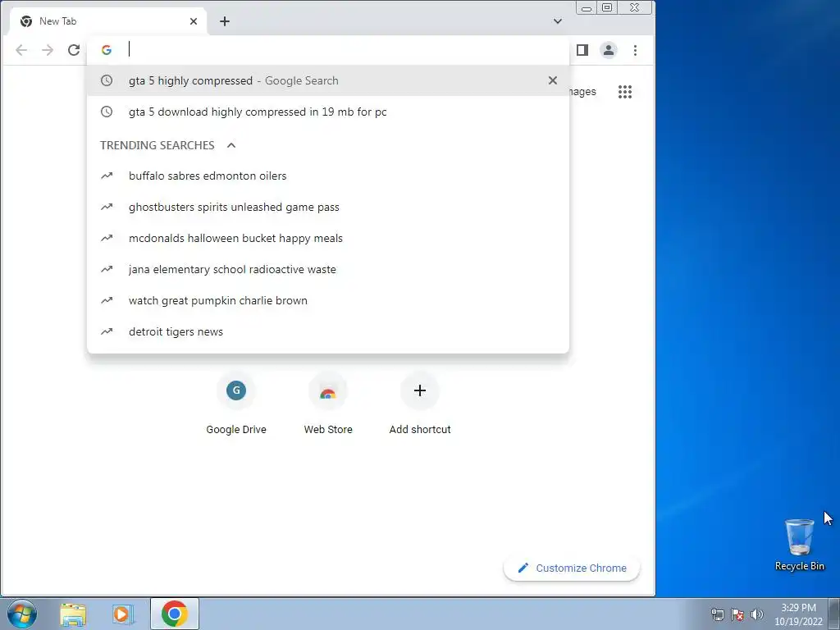Open File Explorer from the taskbar
The width and height of the screenshot is (840, 630).
(73, 614)
